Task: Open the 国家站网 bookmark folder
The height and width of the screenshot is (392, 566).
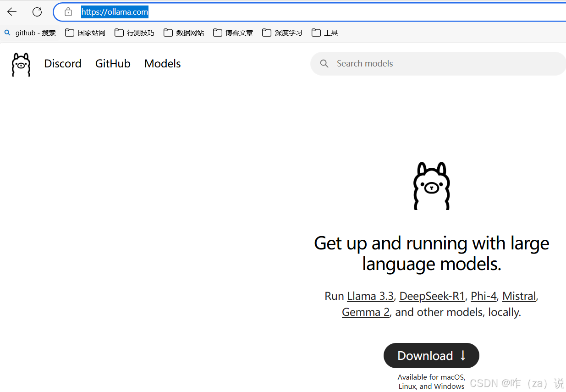Action: (85, 33)
